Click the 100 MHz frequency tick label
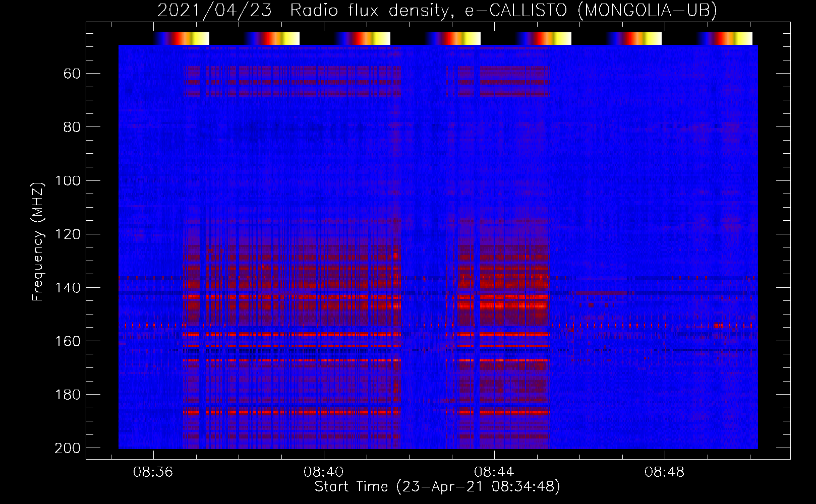The width and height of the screenshot is (816, 504). (x=68, y=181)
